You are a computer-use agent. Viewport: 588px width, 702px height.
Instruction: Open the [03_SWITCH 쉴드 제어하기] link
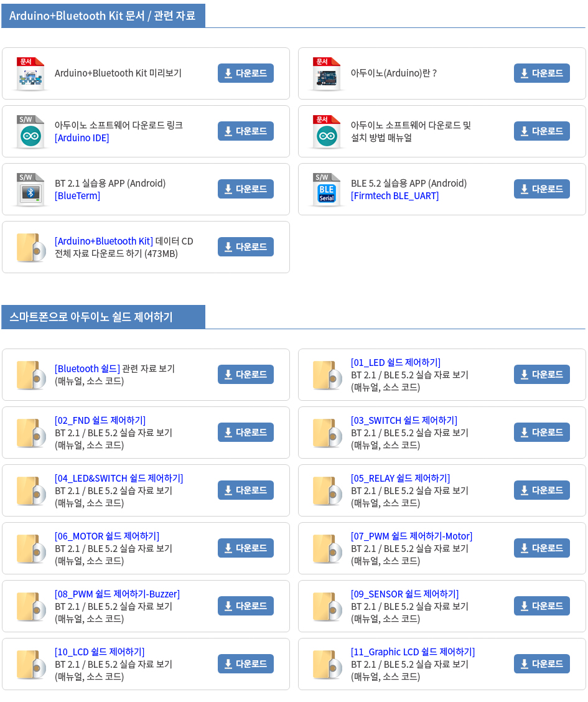click(x=404, y=421)
